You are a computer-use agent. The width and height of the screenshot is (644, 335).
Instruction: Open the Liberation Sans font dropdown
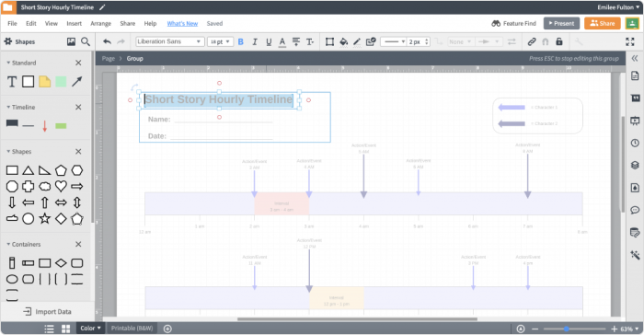[x=170, y=41]
